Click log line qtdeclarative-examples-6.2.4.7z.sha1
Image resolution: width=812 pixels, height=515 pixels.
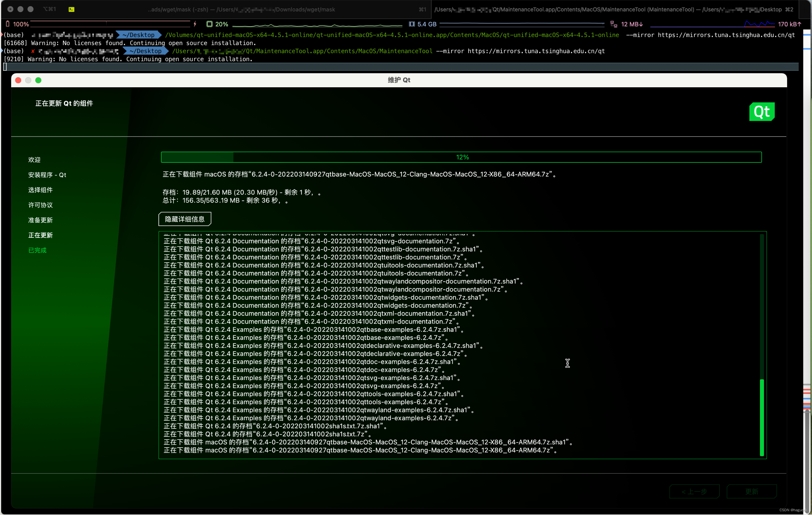(x=323, y=346)
